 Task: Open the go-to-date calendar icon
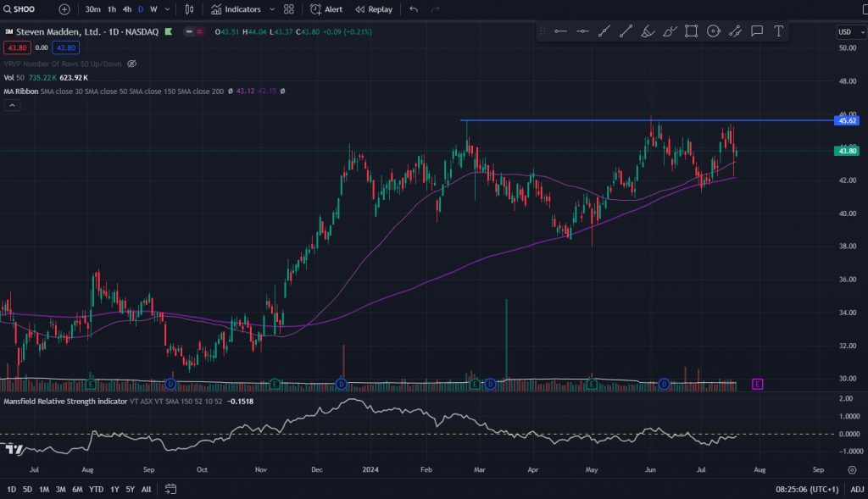(x=170, y=489)
